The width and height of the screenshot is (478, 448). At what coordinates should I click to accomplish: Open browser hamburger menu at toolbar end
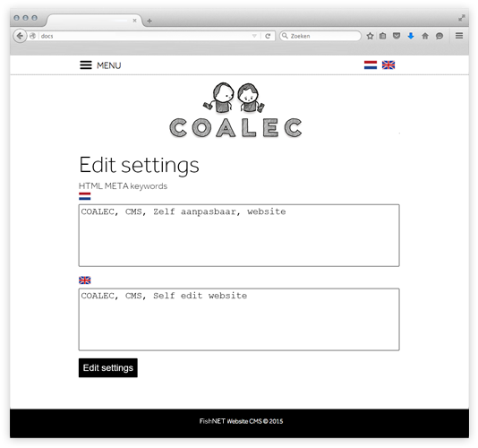click(459, 36)
